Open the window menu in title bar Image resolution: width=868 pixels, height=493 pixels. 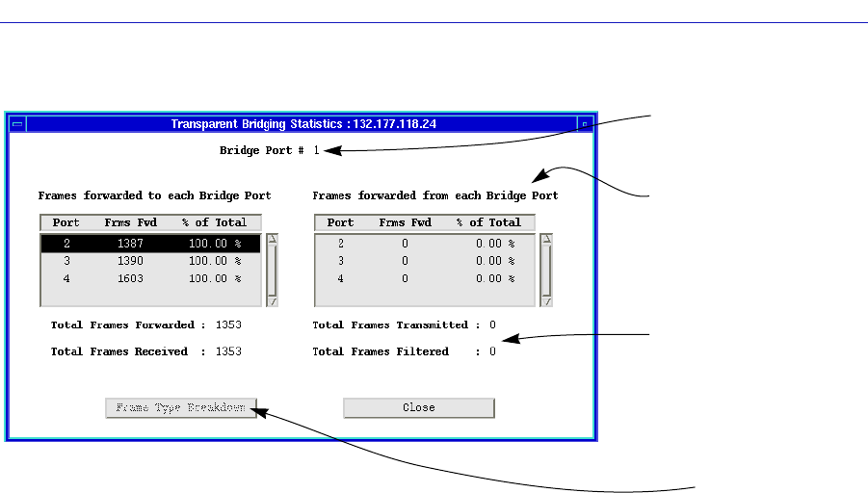point(16,123)
